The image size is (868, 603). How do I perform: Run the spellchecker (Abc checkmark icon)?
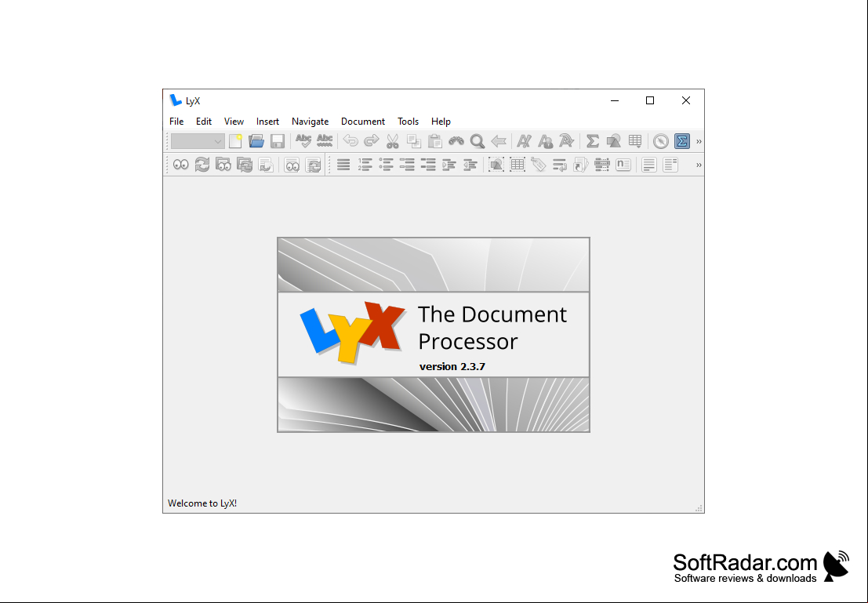pos(303,141)
